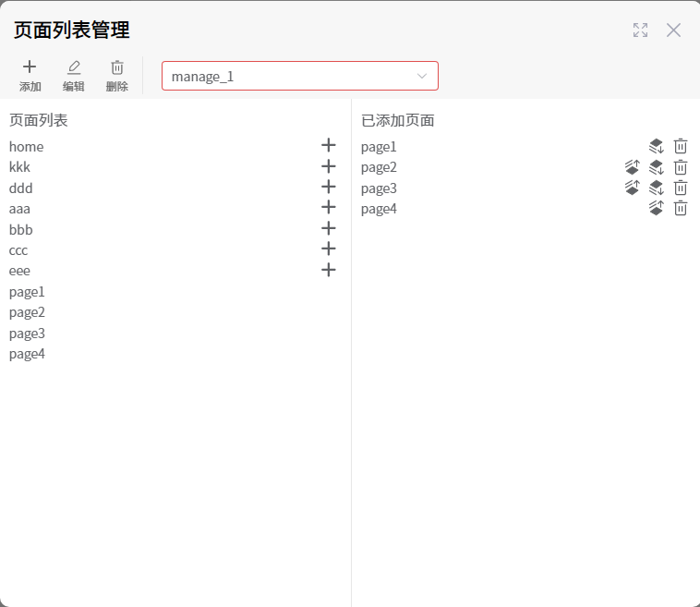
Task: Open the manage_1 dropdown
Action: 300,76
